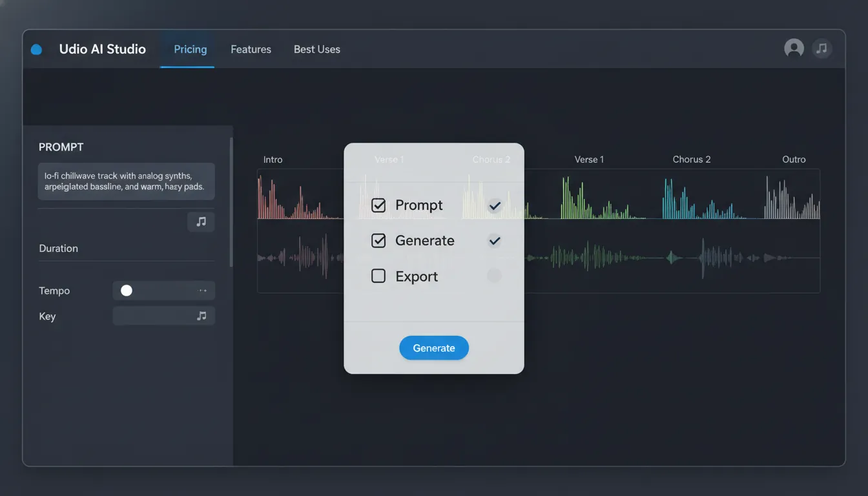This screenshot has height=496, width=868.
Task: Open the Key field music note icon
Action: pos(201,316)
